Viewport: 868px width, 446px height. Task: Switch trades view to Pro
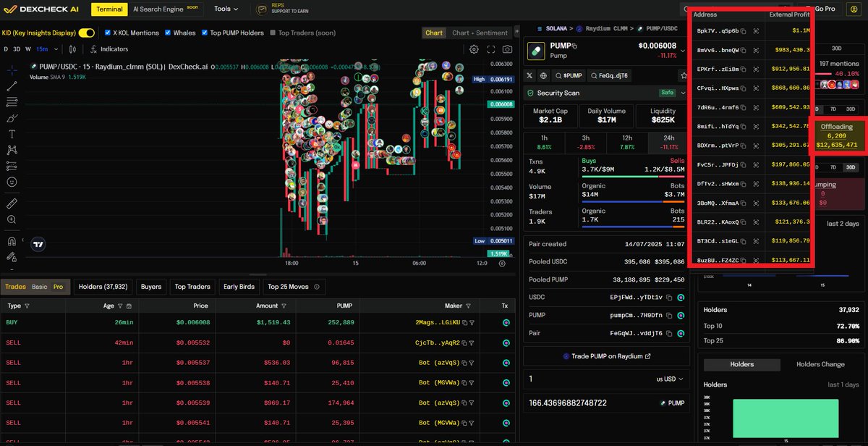(59, 287)
